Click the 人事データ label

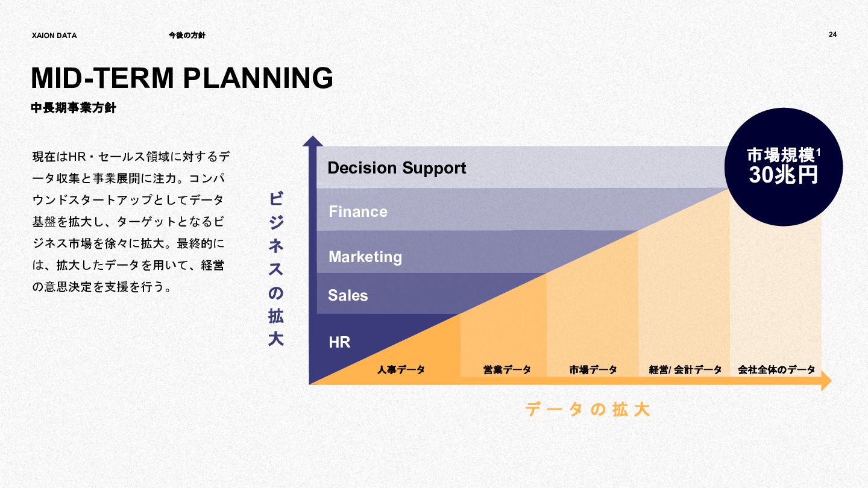401,369
